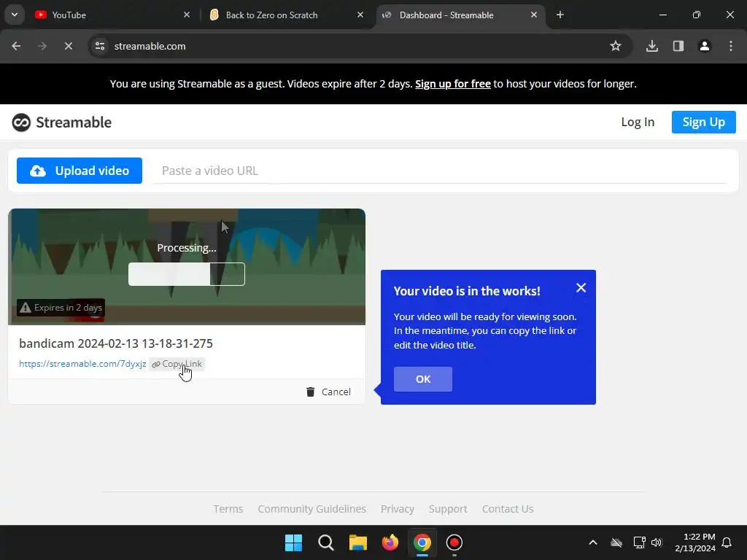Open a new browser tab
Screen dimensions: 747x560
point(560,15)
